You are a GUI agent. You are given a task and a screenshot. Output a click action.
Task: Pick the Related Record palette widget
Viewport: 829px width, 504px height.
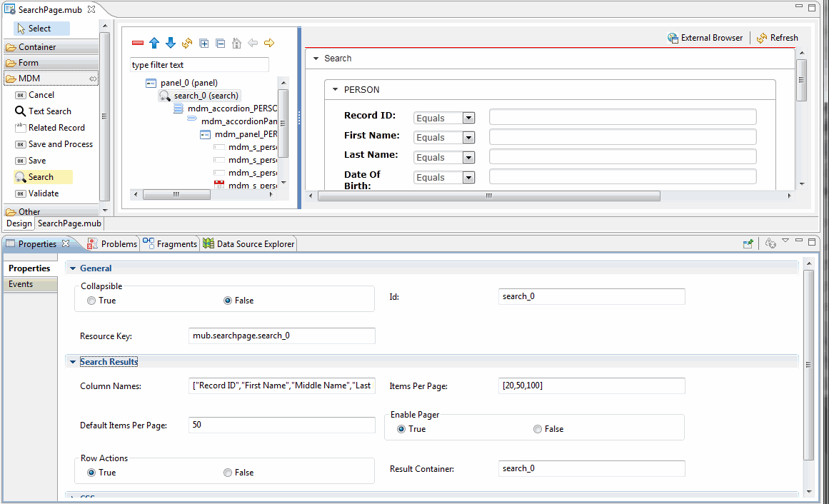(x=50, y=128)
